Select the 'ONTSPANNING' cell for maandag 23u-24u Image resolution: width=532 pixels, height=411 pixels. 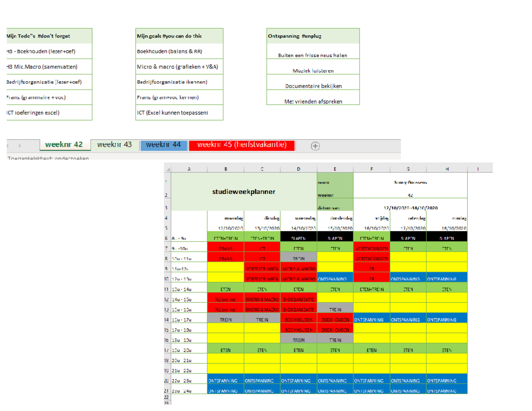226,391
